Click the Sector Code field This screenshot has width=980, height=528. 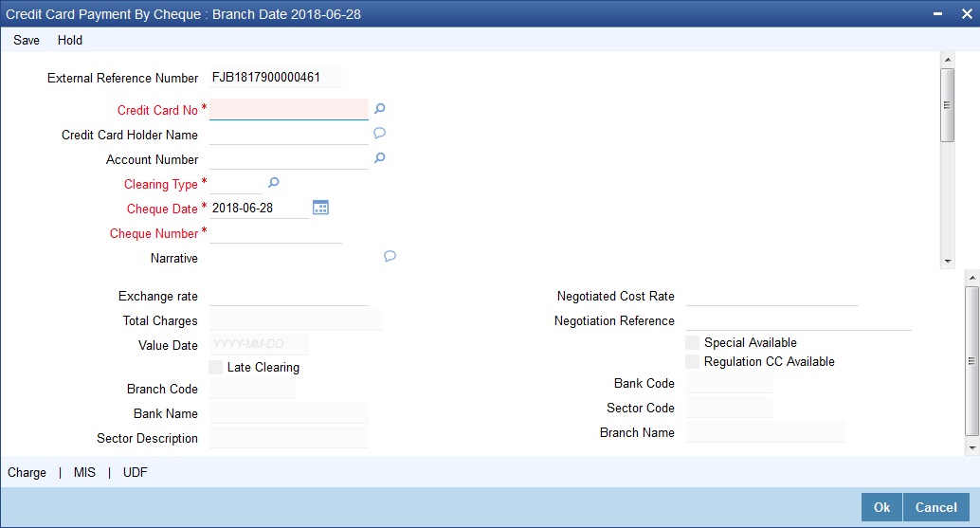click(729, 408)
